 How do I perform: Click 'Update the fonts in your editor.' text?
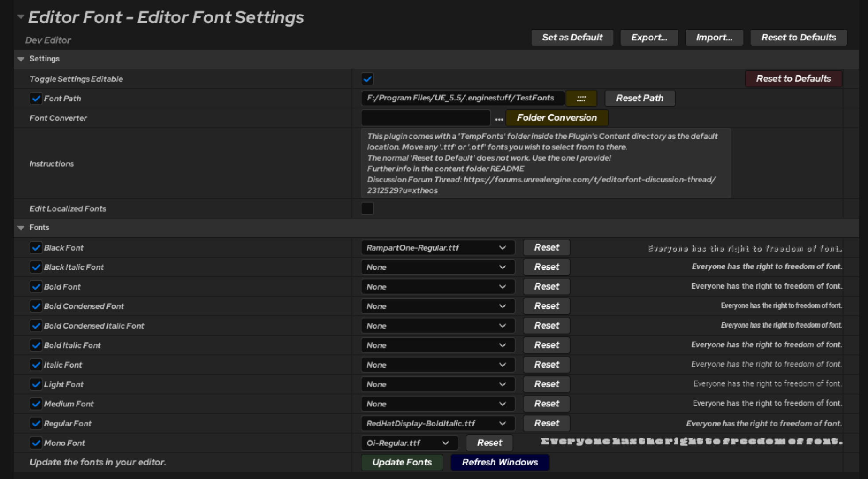click(x=98, y=462)
